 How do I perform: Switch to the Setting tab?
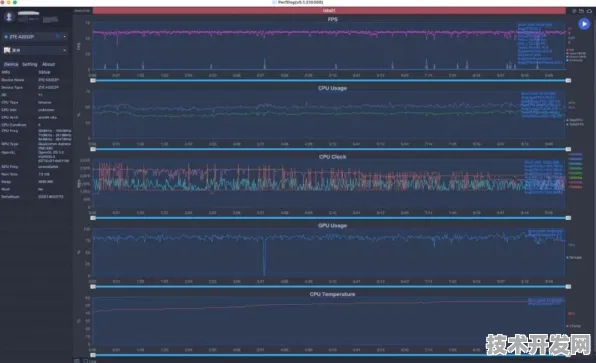click(30, 64)
